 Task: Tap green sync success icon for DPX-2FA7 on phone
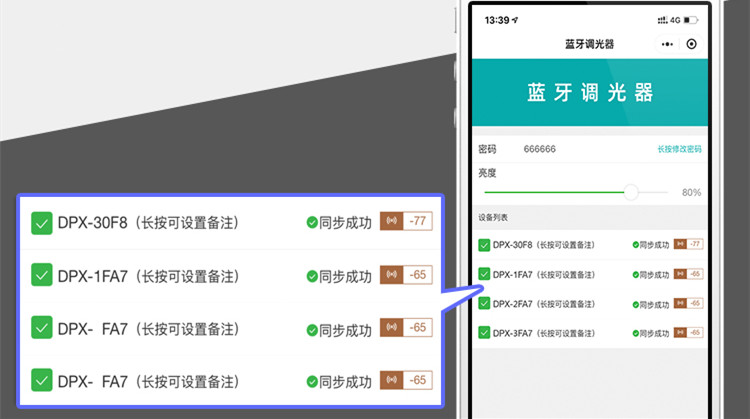(636, 303)
